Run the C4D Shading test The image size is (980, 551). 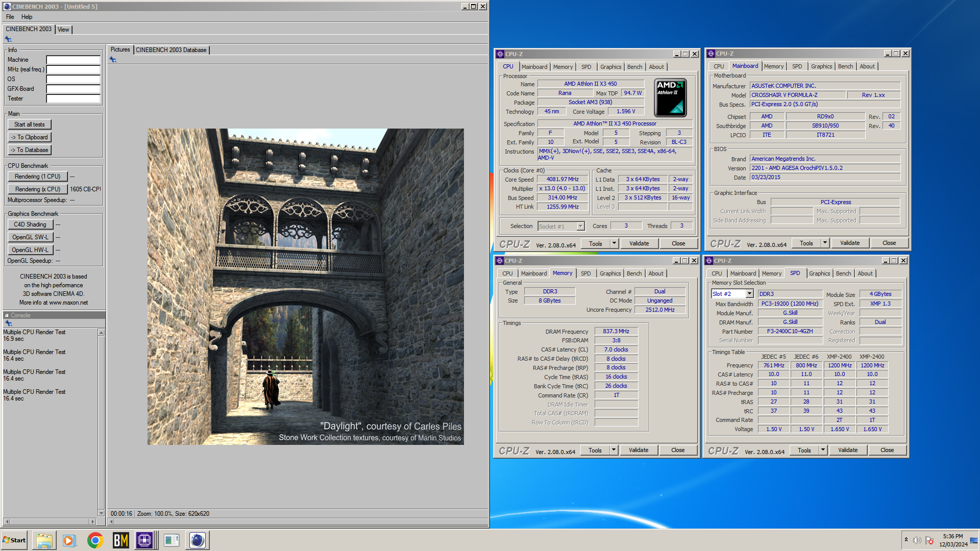pos(30,224)
